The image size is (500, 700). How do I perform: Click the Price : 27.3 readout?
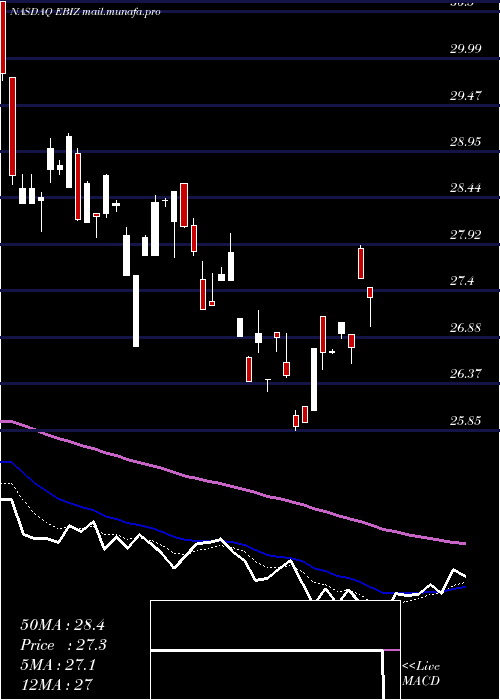click(x=64, y=645)
